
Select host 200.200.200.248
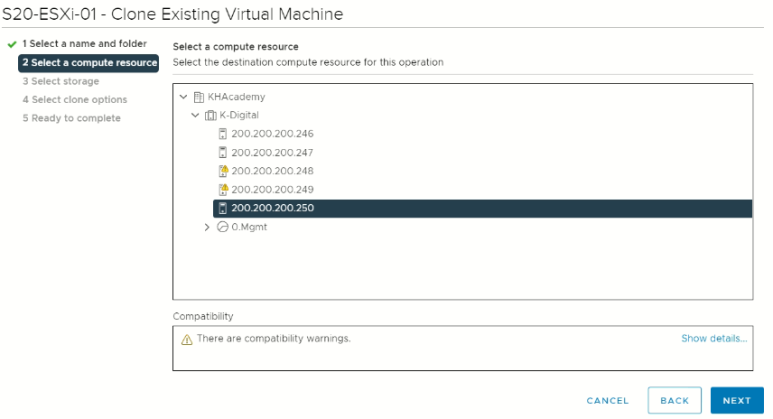[273, 171]
